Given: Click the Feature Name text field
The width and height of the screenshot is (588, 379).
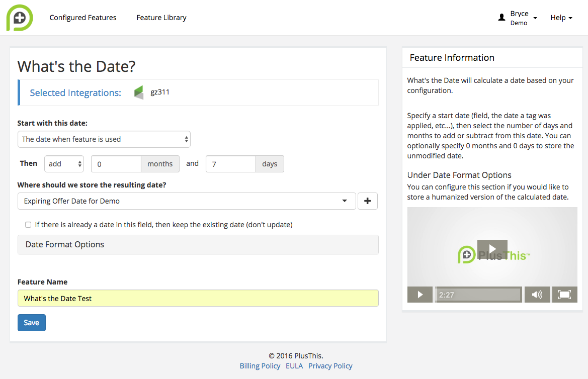Looking at the screenshot, I should point(198,298).
